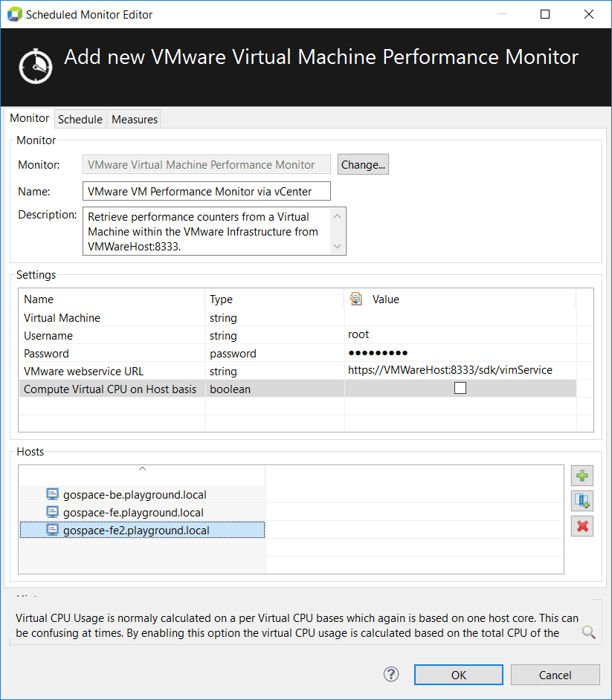Click description scroll up arrow
This screenshot has height=700, width=612.
[338, 216]
